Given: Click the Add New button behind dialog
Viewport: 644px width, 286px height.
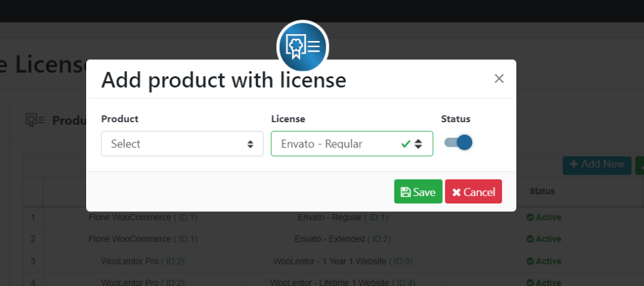Looking at the screenshot, I should click(597, 165).
